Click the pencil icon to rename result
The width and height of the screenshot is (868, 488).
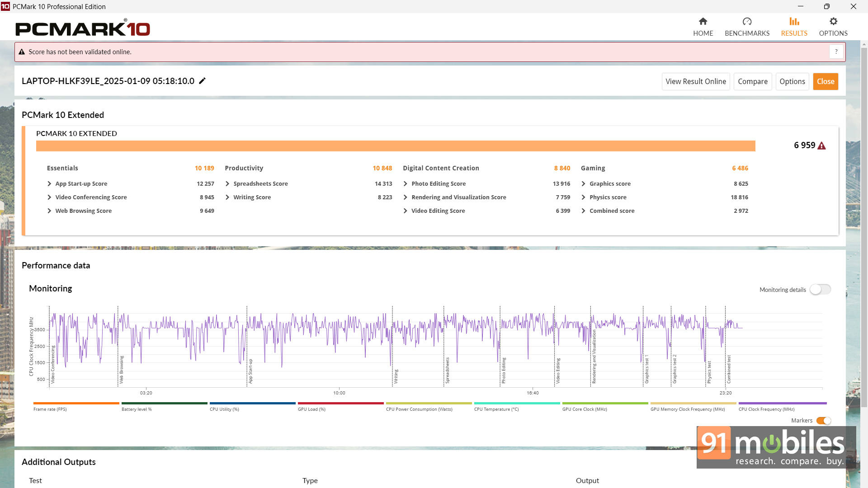(202, 81)
